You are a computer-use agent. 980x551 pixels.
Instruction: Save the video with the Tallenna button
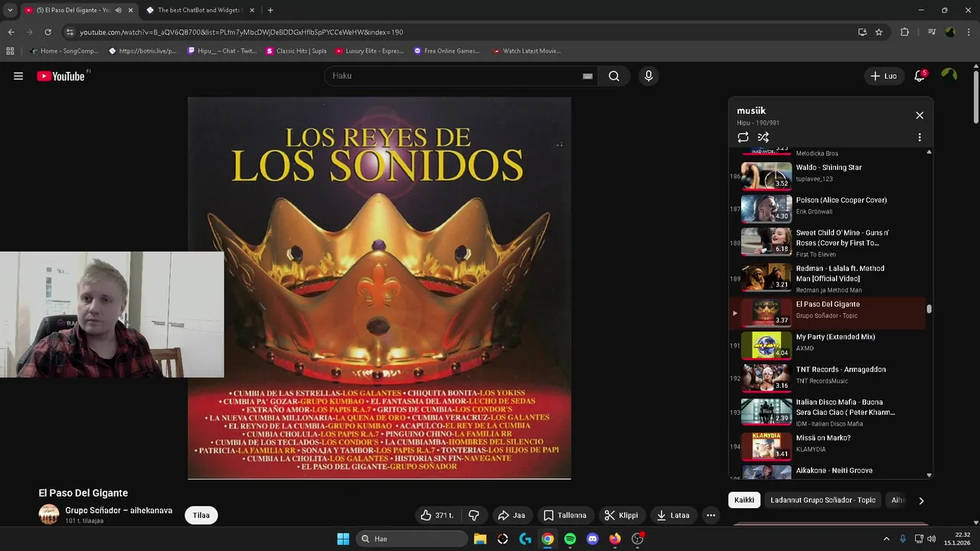(x=565, y=515)
